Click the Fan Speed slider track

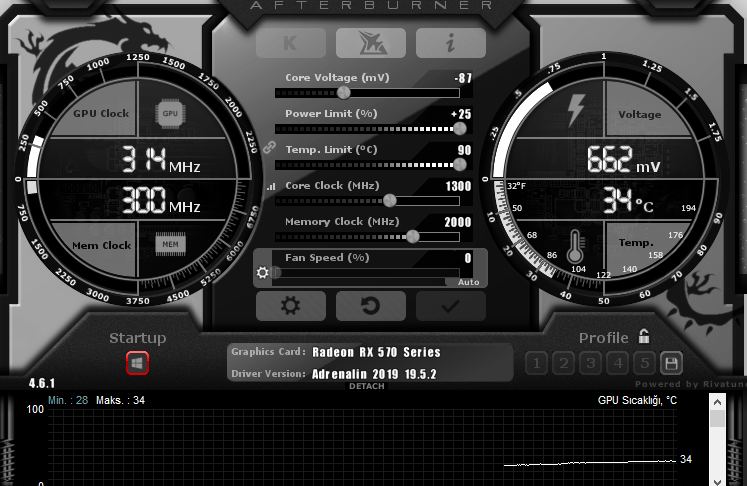coord(367,273)
